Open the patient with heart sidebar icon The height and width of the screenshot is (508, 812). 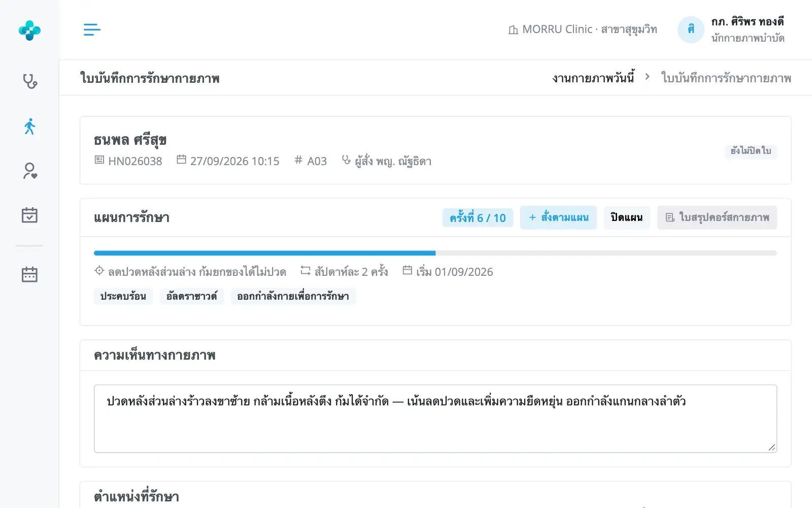(30, 171)
